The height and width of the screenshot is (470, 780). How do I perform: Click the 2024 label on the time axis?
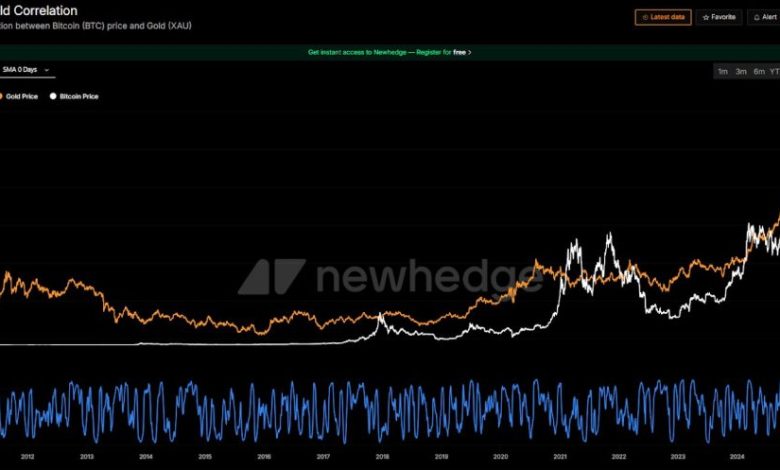[737, 457]
